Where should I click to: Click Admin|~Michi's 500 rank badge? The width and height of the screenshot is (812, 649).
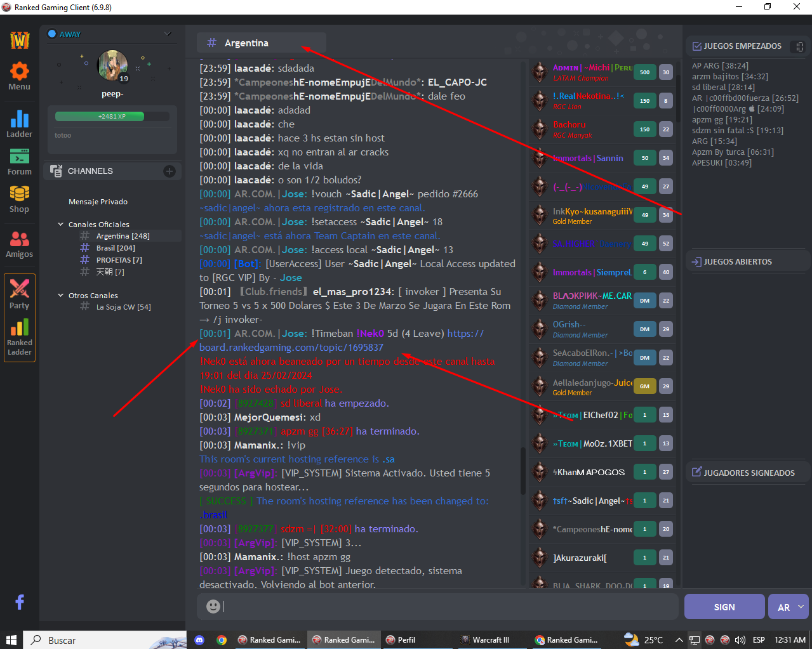644,72
